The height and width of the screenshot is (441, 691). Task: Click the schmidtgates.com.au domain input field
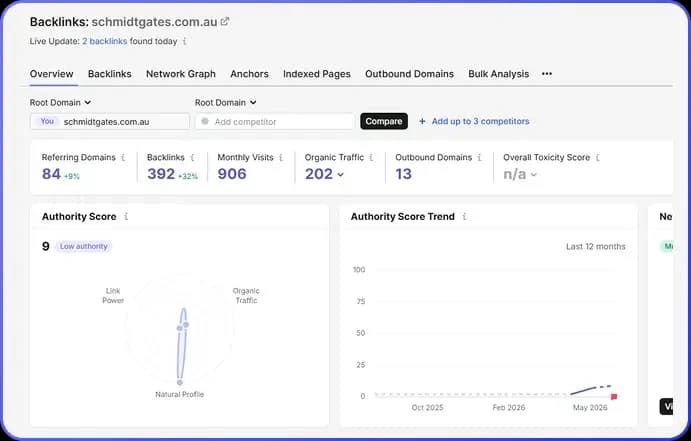[x=110, y=122]
